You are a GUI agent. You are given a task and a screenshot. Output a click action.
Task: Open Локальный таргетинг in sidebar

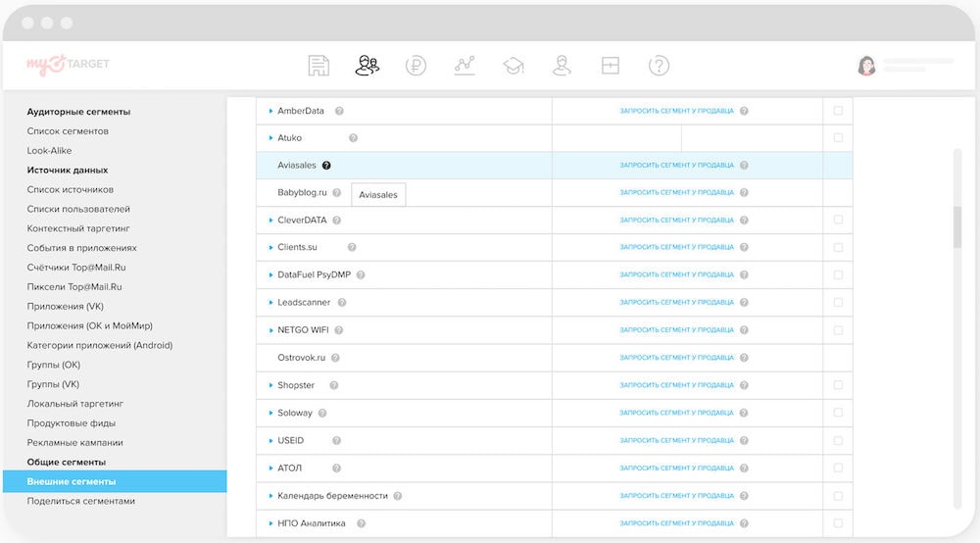tap(75, 404)
